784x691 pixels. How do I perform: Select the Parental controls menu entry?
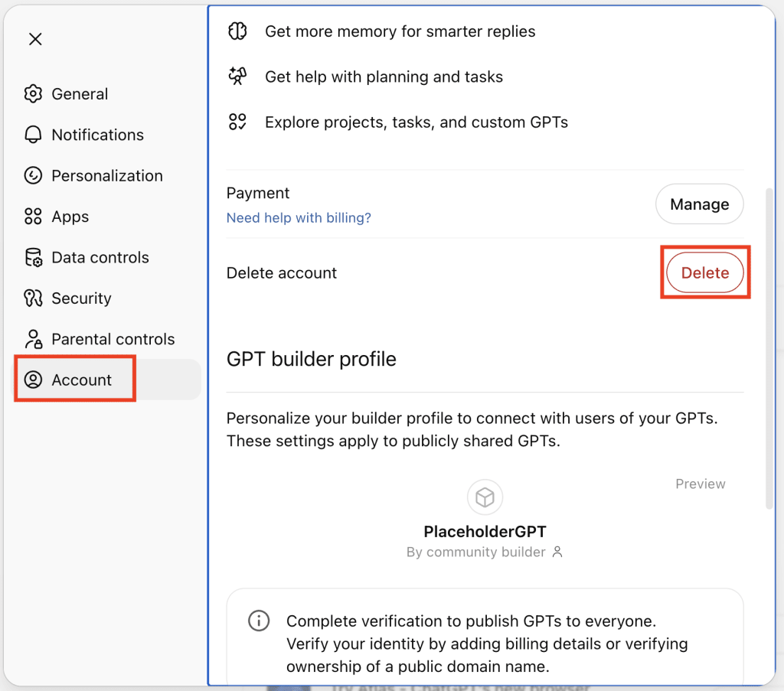coord(113,339)
